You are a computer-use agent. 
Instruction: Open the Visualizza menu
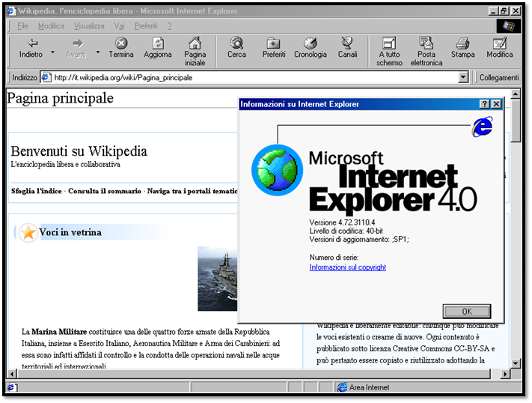[x=89, y=25]
